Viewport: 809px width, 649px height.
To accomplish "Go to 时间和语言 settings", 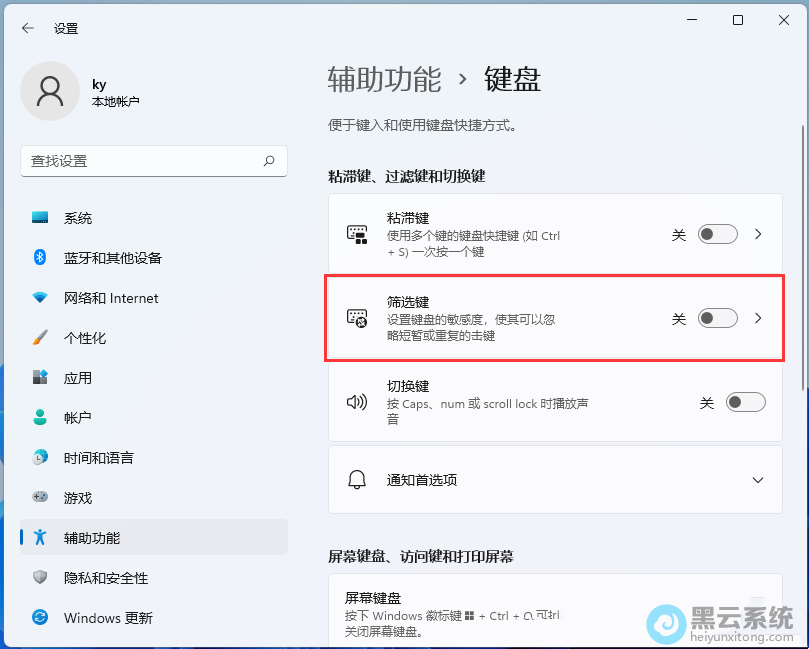I will [98, 458].
